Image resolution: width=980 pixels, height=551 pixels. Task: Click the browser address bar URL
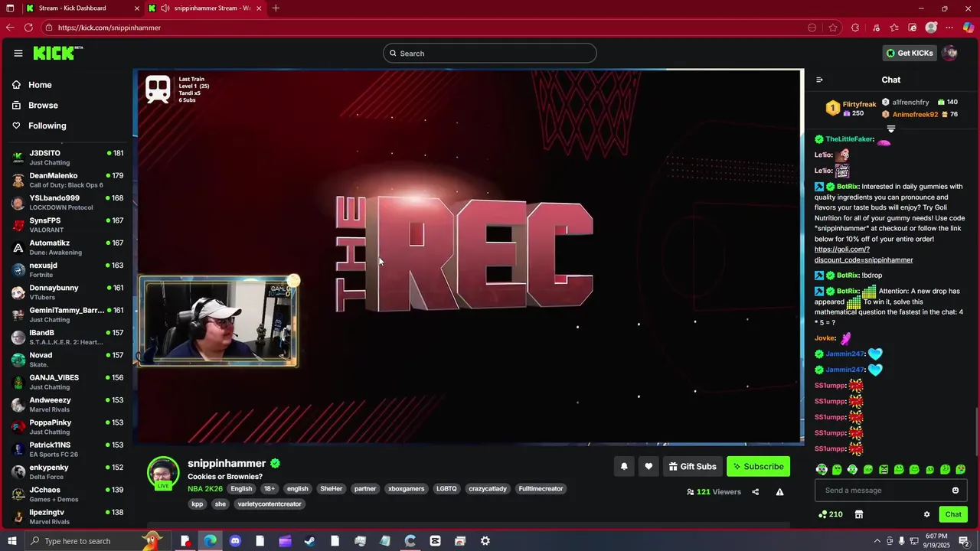pos(109,28)
